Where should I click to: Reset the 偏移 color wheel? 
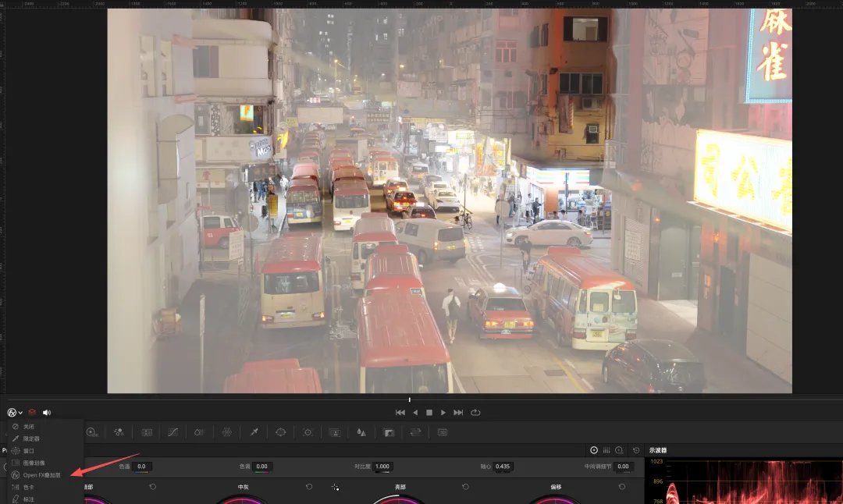622,487
